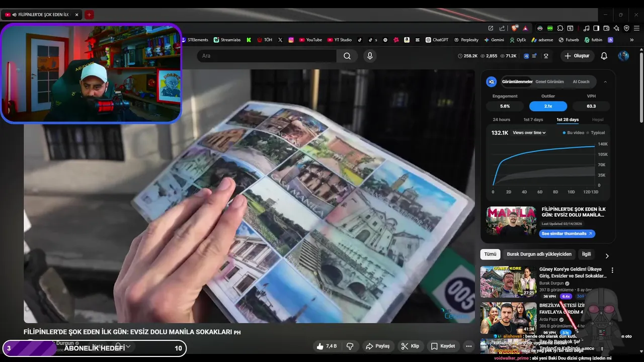Open the Views over time dropdown

pyautogui.click(x=529, y=133)
